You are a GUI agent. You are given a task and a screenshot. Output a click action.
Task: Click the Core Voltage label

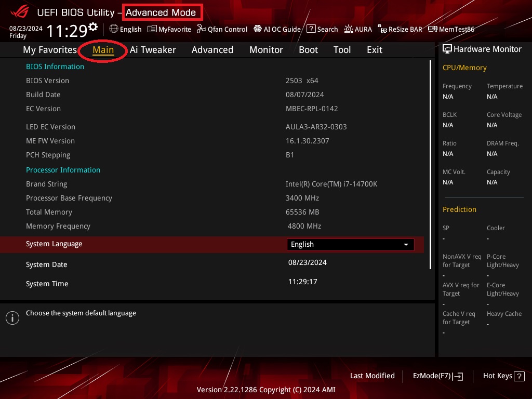pos(504,115)
